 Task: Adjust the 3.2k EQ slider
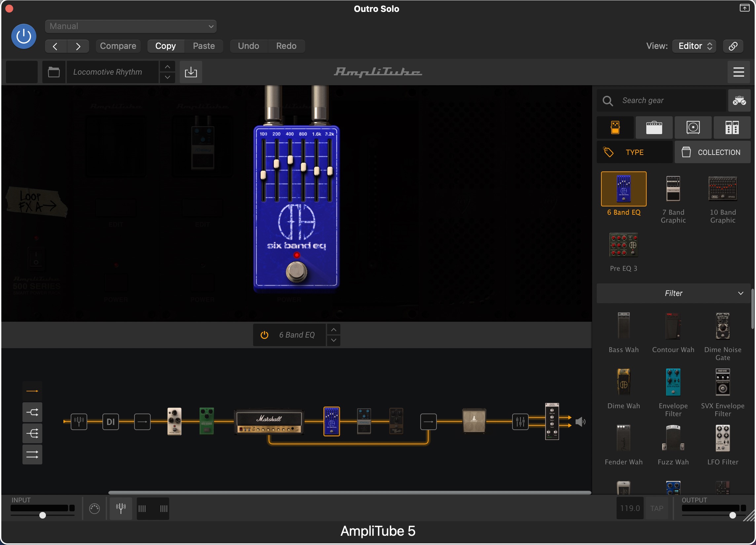coord(330,171)
